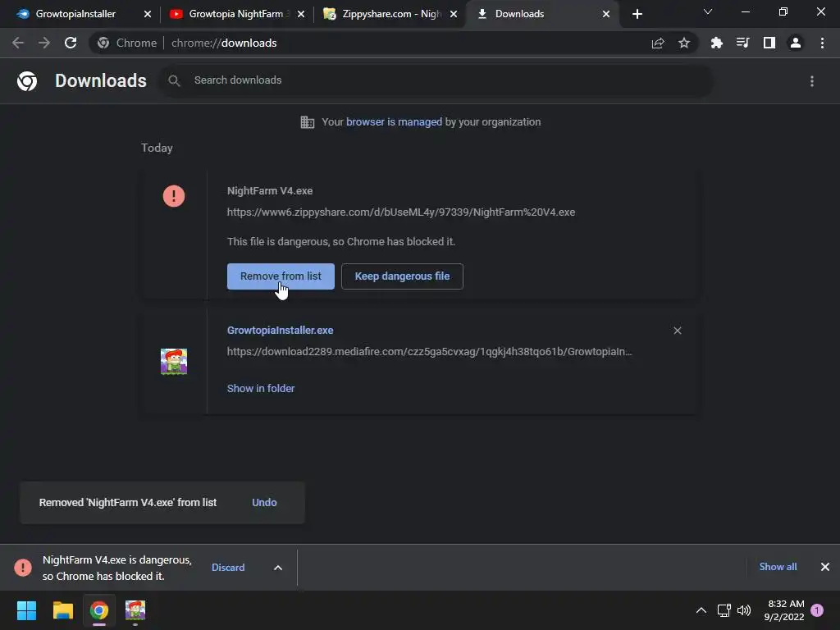Viewport: 840px width, 630px height.
Task: Open the network status tray icon
Action: 724,610
